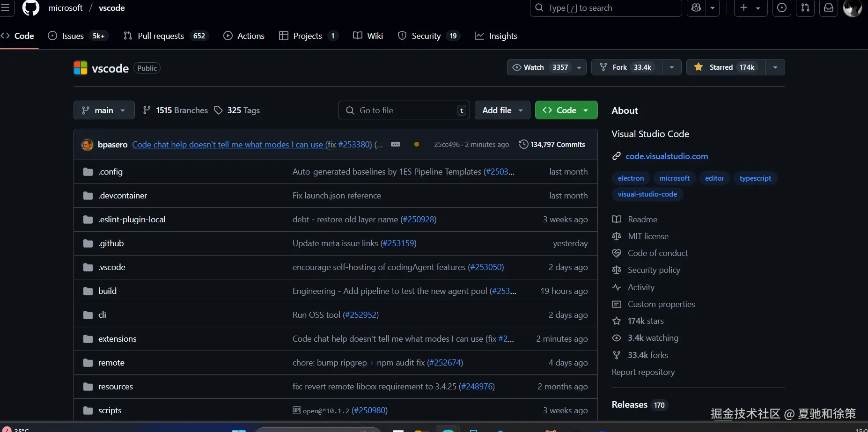Open the Add file dropdown

click(x=502, y=110)
